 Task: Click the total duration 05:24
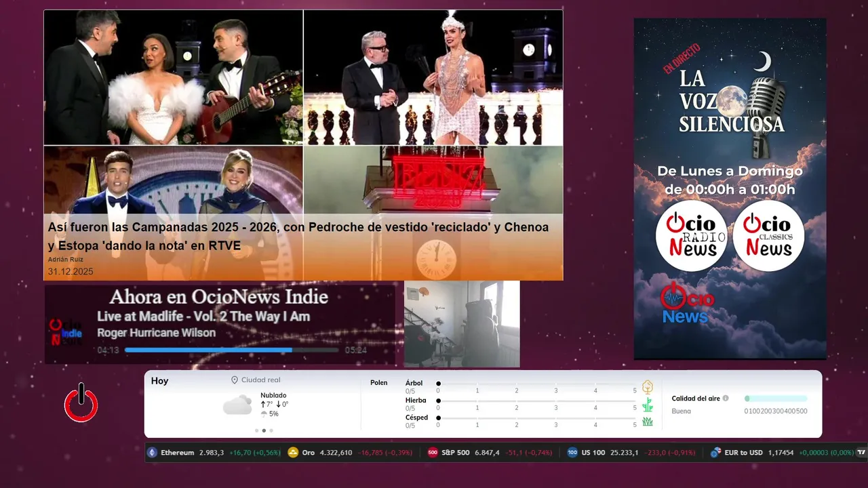356,350
